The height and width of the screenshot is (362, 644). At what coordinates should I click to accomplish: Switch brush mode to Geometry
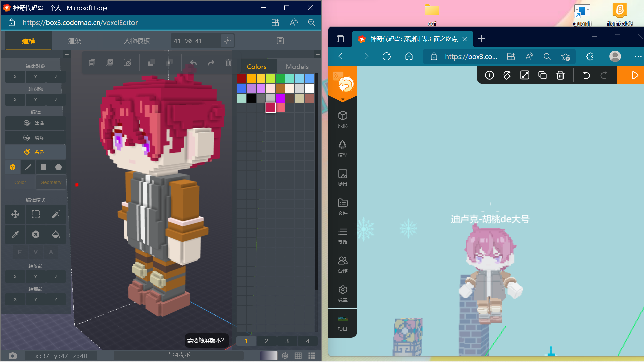51,182
